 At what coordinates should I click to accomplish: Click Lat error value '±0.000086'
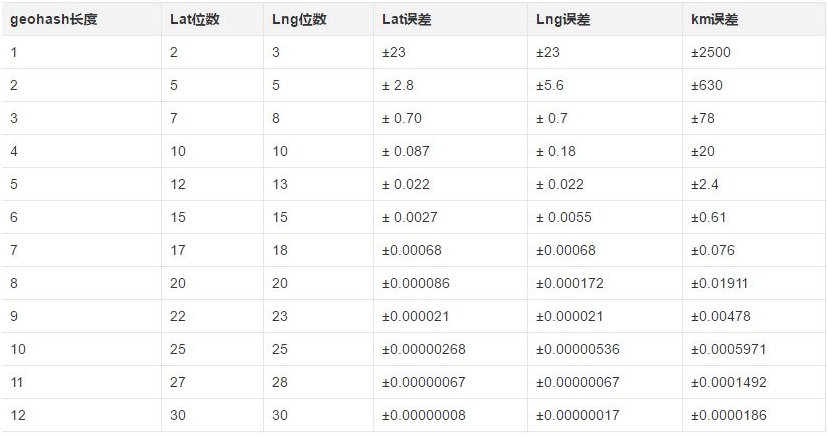click(x=416, y=283)
